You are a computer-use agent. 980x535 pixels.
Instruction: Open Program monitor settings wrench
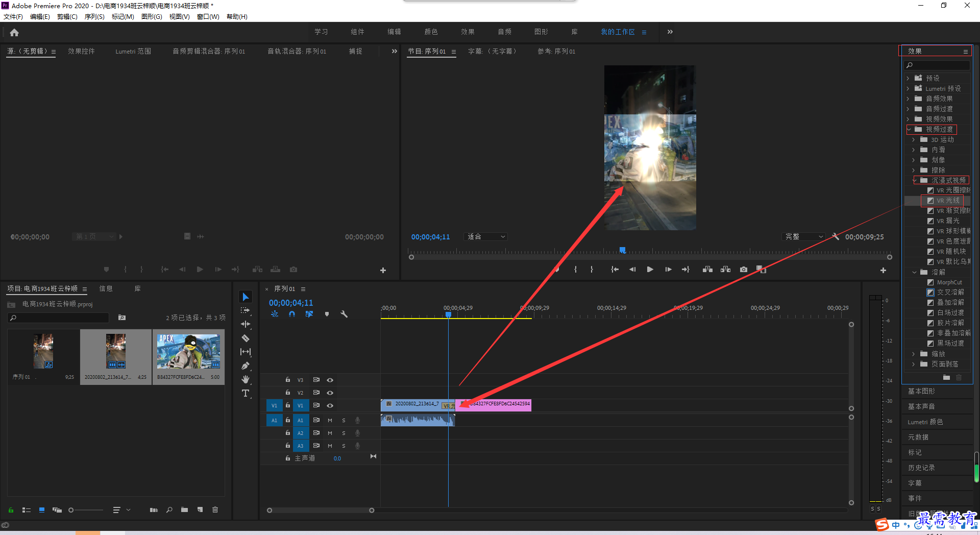(836, 236)
